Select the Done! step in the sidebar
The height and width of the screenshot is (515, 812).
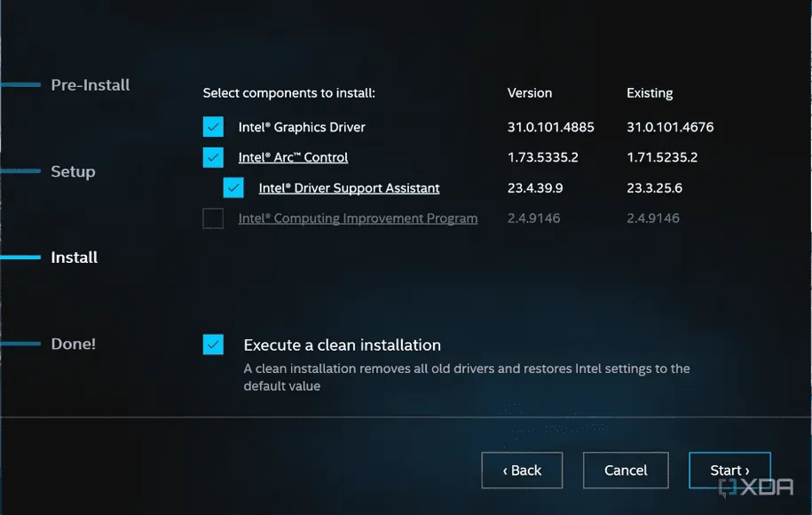click(74, 344)
